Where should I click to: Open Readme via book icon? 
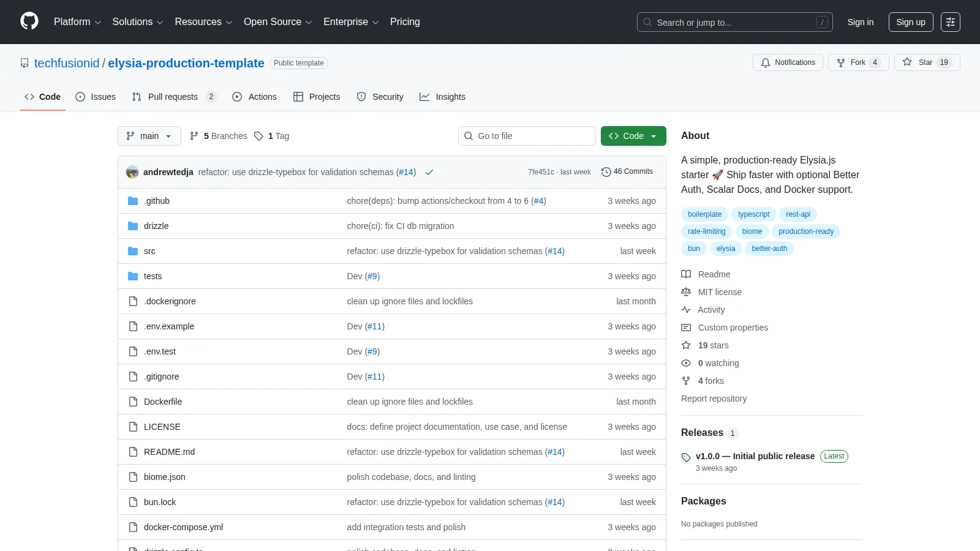pos(686,274)
